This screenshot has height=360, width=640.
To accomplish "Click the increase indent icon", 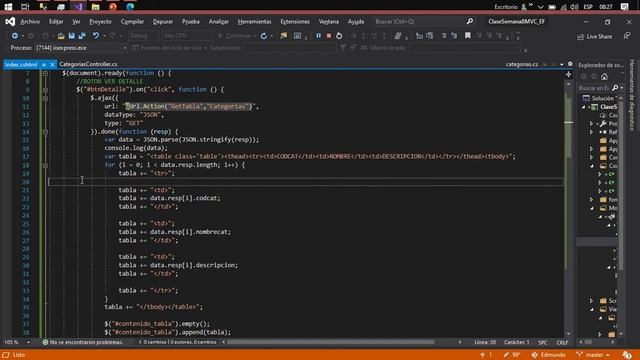I will (x=454, y=36).
